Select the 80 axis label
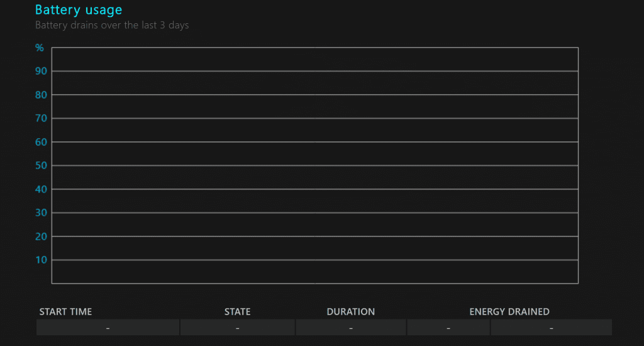This screenshot has width=644, height=346. pos(42,95)
